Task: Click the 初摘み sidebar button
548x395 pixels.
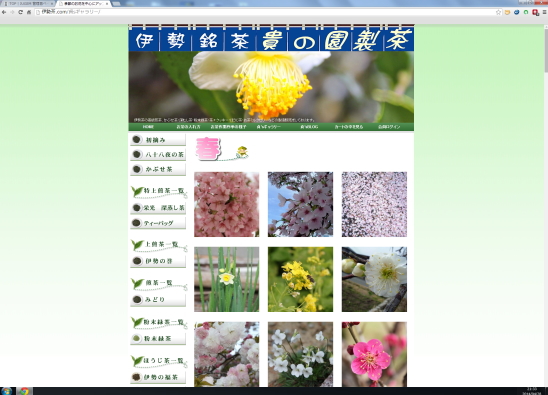Action: (x=158, y=140)
